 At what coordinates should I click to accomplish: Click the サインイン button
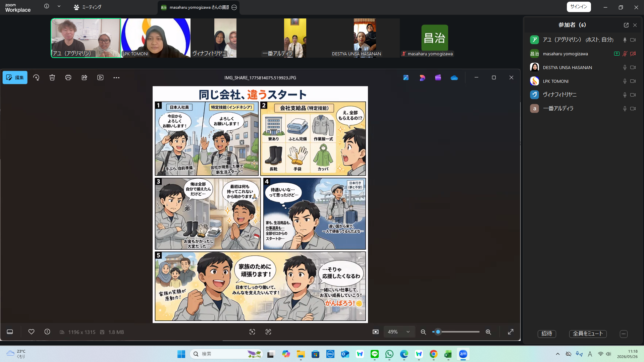tap(579, 7)
